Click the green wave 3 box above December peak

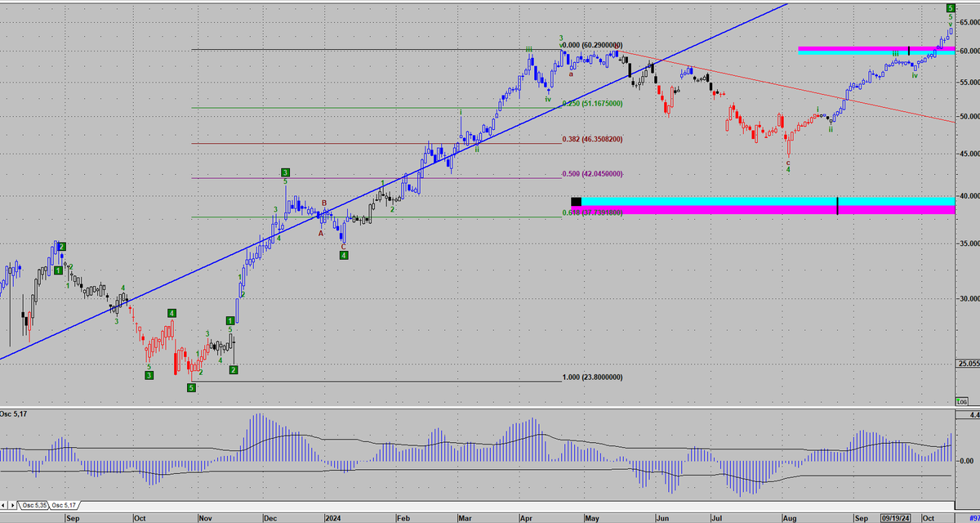point(285,172)
